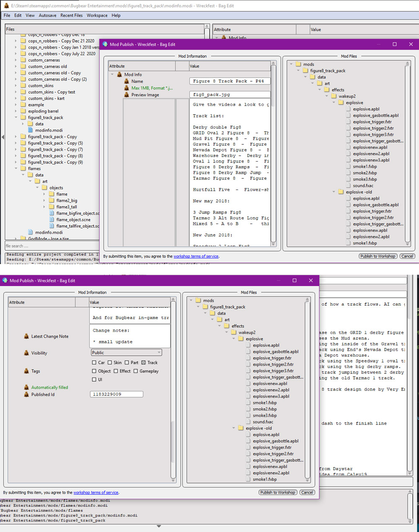Expand the cops_n_robbers - Copy Dec 21 2020 folder

tap(16, 41)
